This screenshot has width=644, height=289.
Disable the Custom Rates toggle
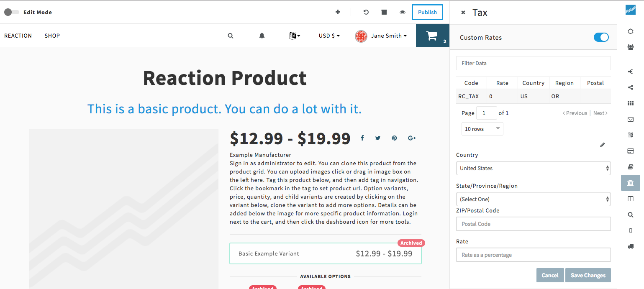pyautogui.click(x=601, y=38)
